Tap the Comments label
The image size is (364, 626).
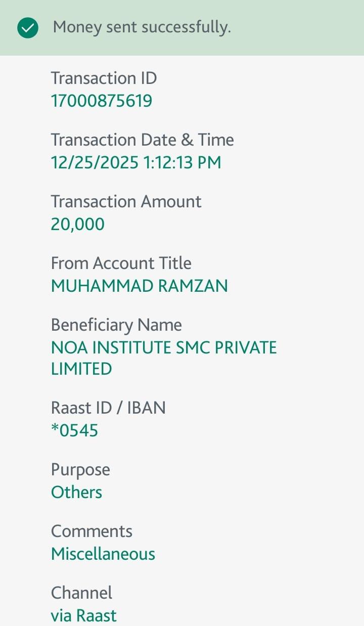(x=92, y=531)
